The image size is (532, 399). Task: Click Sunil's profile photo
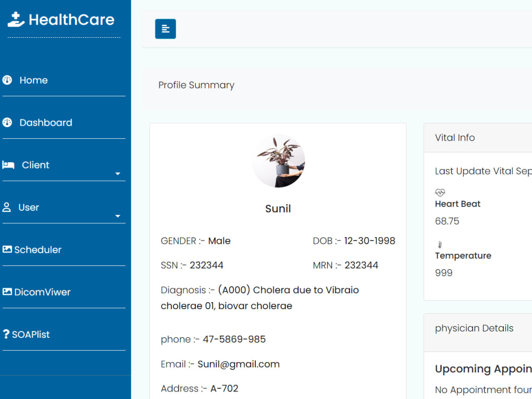[x=278, y=161]
